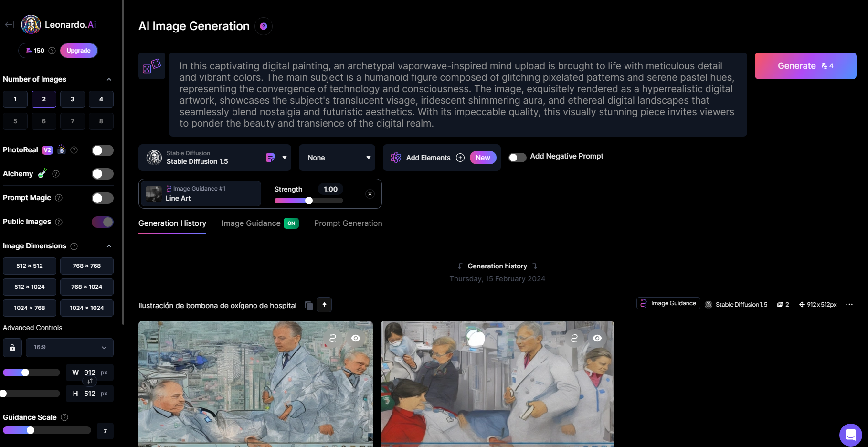Open the 16:9 aspect ratio dropdown
Viewport: 868px width, 447px height.
70,348
